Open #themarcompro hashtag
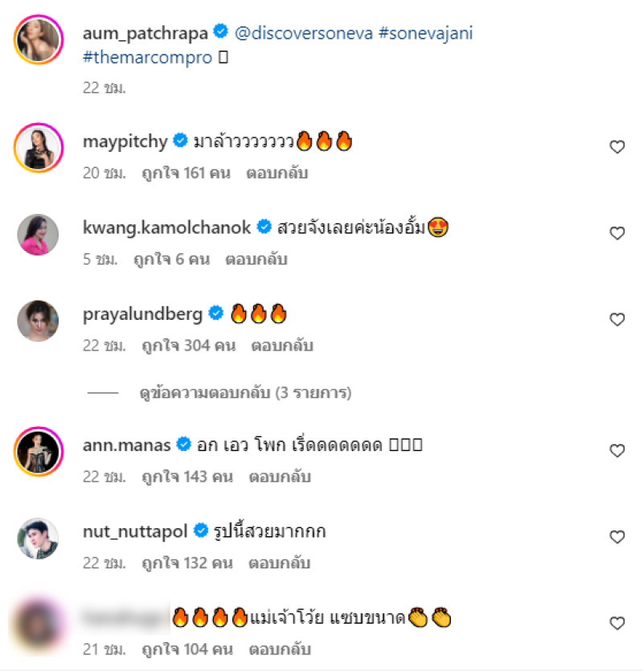 pyautogui.click(x=147, y=57)
